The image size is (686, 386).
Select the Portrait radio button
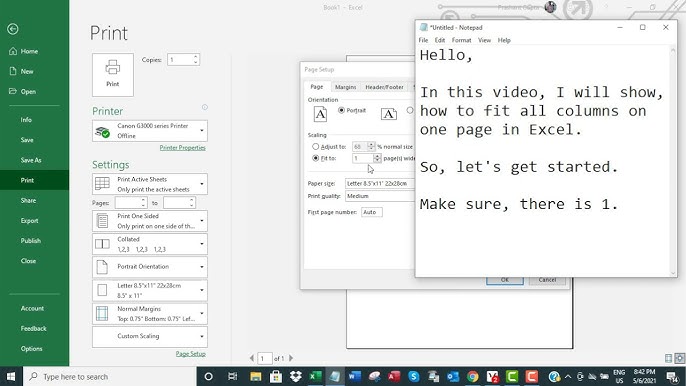pos(341,110)
